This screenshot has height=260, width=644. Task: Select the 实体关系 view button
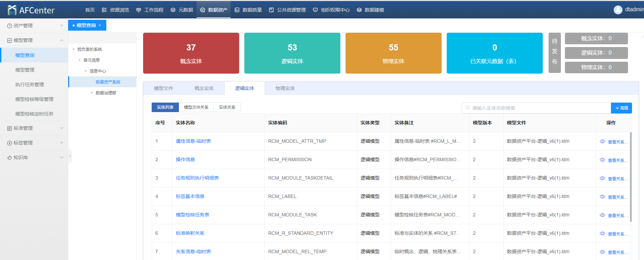[x=227, y=107]
